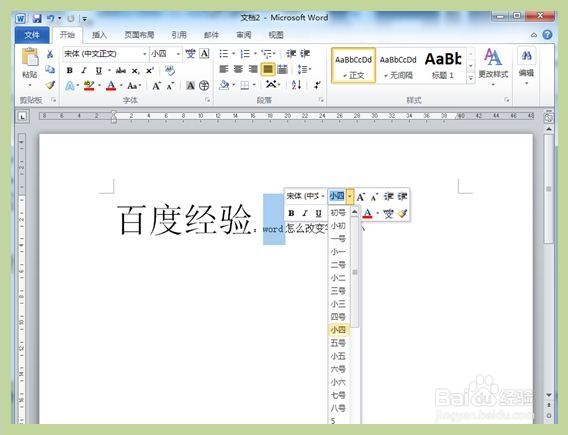Expand the styles gallery more arrow
Screen dimensions: 568x435
pos(471,78)
